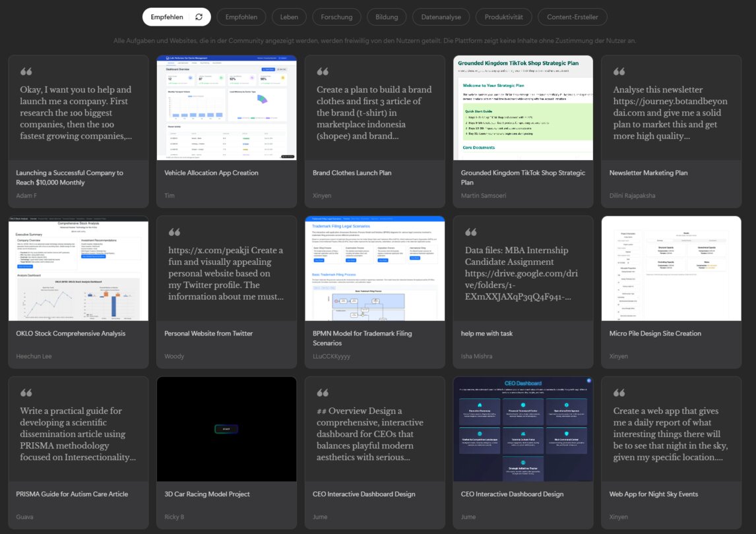
Task: Click the quote icon on the Brand Clothes Launch Plan card
Action: 323,72
